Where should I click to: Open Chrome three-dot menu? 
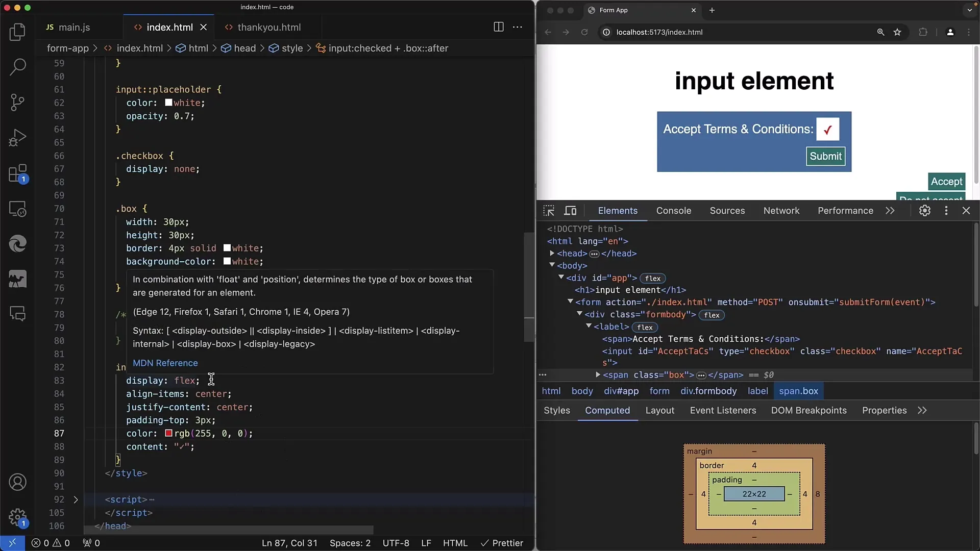969,32
